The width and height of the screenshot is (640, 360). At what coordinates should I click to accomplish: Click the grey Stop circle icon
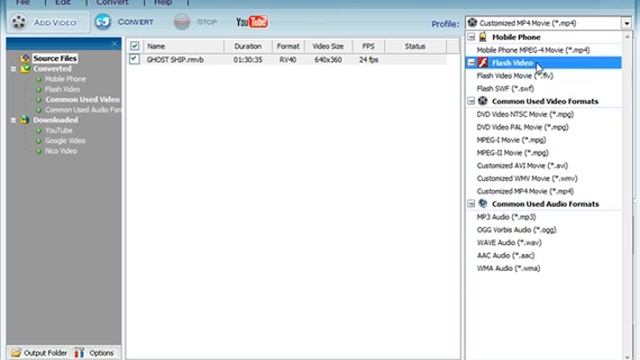coord(182,22)
